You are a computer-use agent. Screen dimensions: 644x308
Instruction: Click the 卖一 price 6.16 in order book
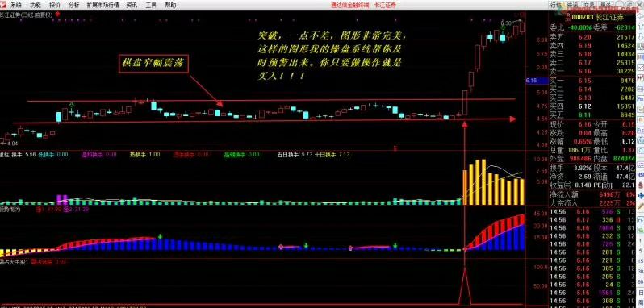click(x=584, y=71)
